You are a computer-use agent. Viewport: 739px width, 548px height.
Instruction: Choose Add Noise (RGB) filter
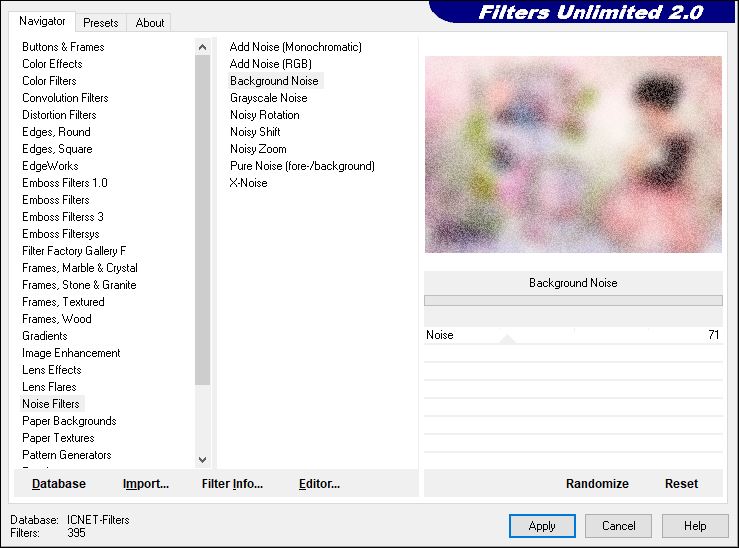pos(271,64)
